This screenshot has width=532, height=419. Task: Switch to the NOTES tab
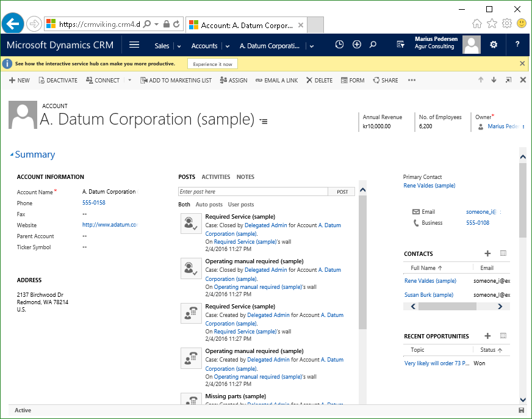245,177
